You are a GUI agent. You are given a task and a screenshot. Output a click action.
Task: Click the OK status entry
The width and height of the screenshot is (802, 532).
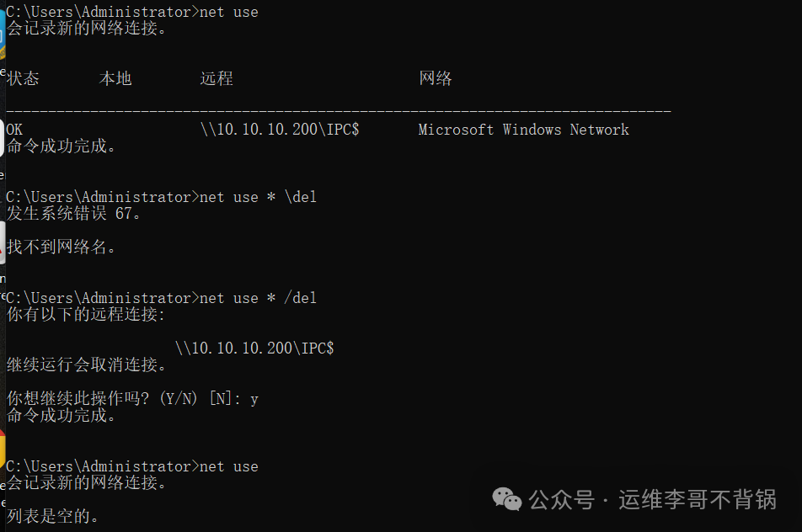14,130
